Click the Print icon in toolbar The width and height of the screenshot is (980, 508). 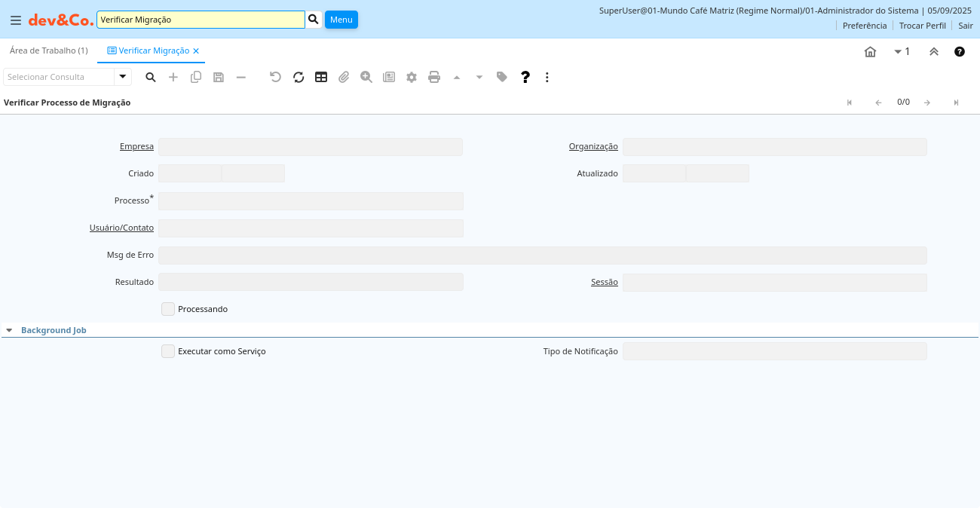[x=434, y=77]
